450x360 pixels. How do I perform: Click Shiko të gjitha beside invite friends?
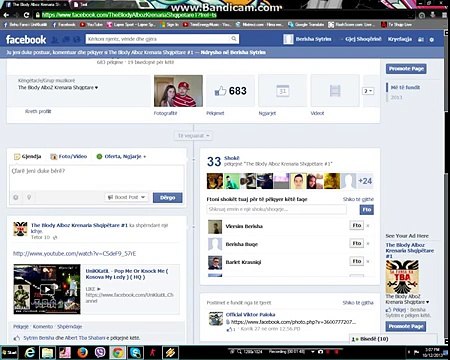(358, 199)
